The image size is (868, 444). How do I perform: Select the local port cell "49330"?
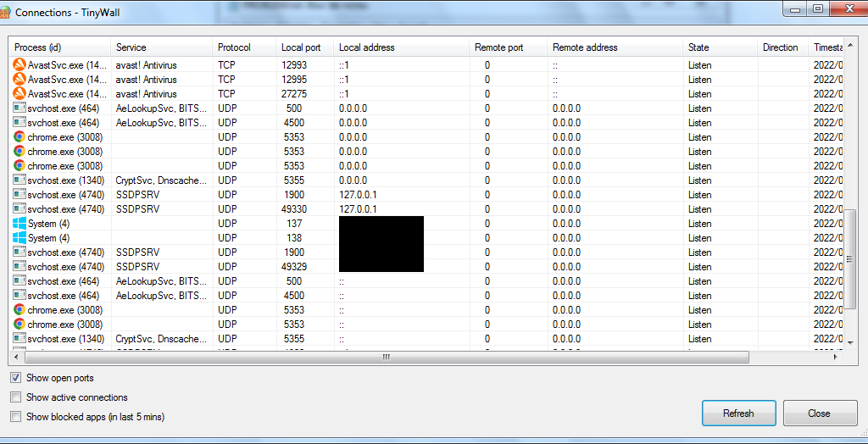[294, 208]
